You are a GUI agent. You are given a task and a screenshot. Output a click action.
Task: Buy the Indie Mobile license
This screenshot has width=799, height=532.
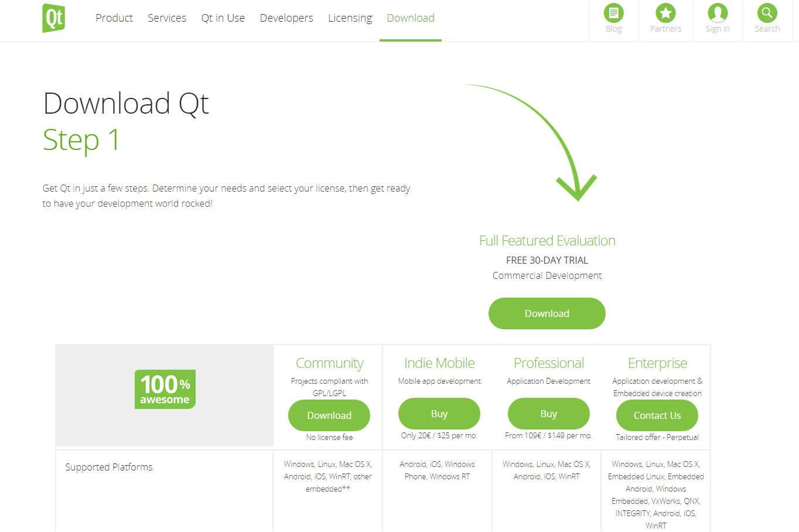pos(439,414)
